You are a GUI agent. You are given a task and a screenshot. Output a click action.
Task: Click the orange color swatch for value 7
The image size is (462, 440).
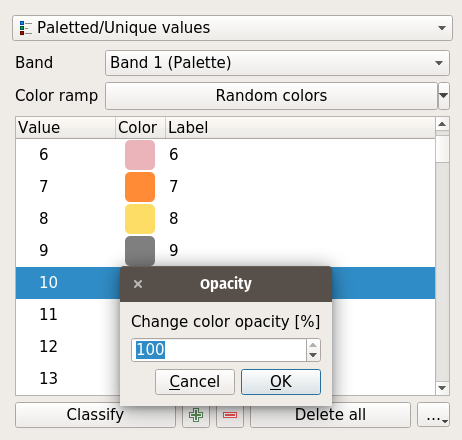[x=140, y=187]
